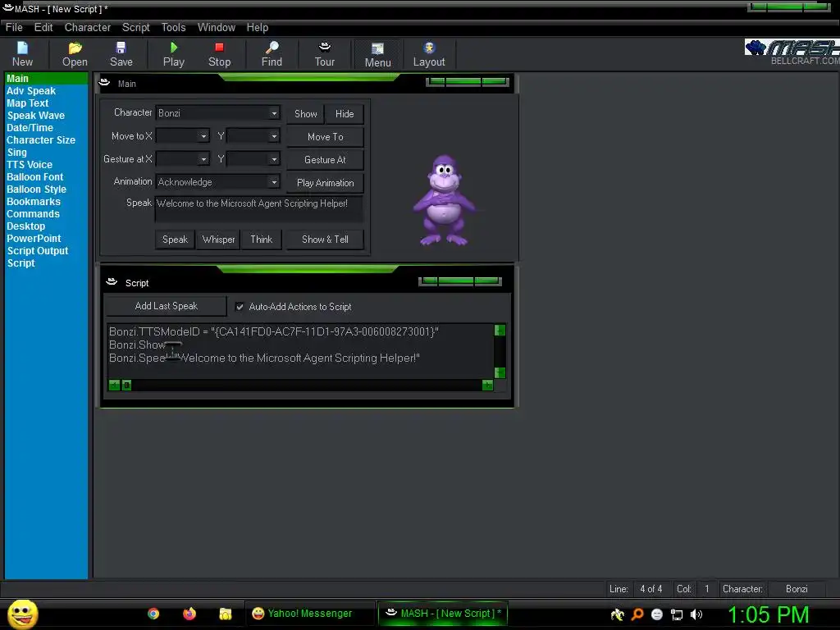This screenshot has height=630, width=840.
Task: Start the Tour from the toolbar
Action: pyautogui.click(x=325, y=54)
